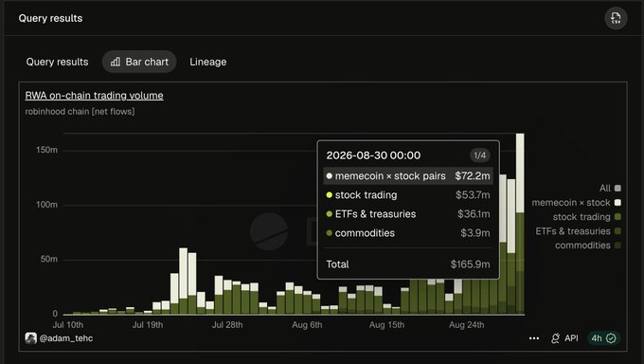Click the Total $165.9m tooltip value
The height and width of the screenshot is (364, 644).
click(470, 264)
